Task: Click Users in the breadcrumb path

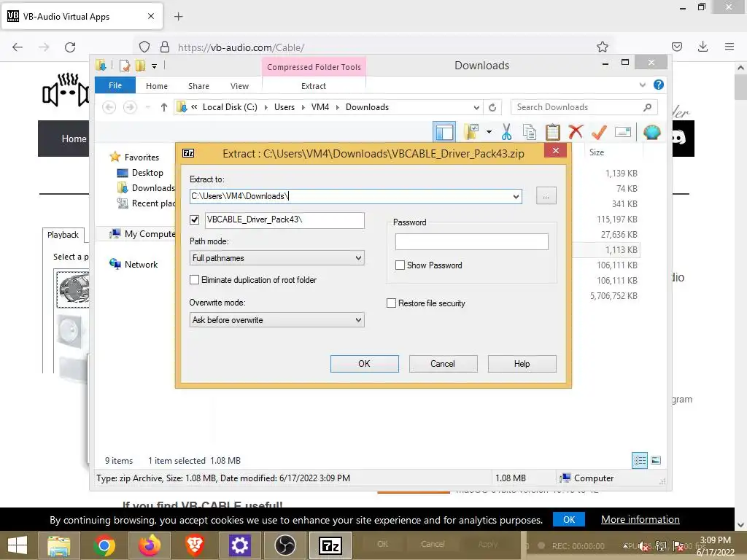Action: [285, 107]
